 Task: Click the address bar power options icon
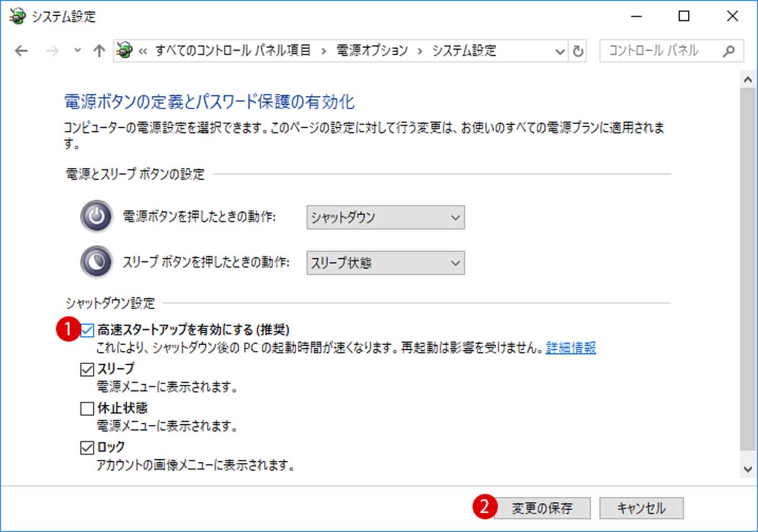pyautogui.click(x=125, y=51)
